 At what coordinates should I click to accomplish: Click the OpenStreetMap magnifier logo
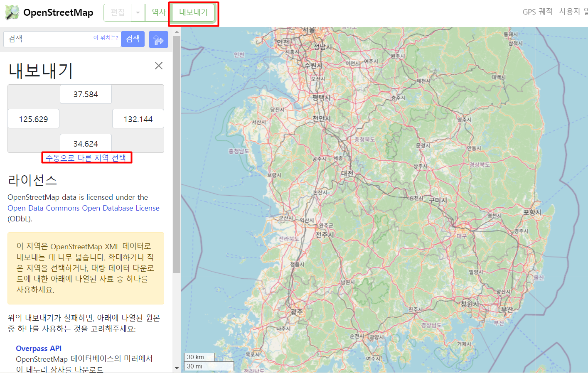click(x=12, y=12)
